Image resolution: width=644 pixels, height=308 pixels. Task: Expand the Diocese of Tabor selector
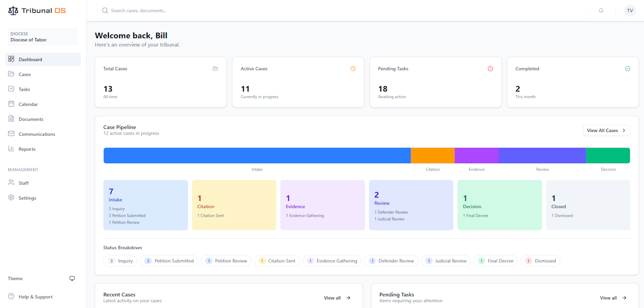pyautogui.click(x=43, y=37)
